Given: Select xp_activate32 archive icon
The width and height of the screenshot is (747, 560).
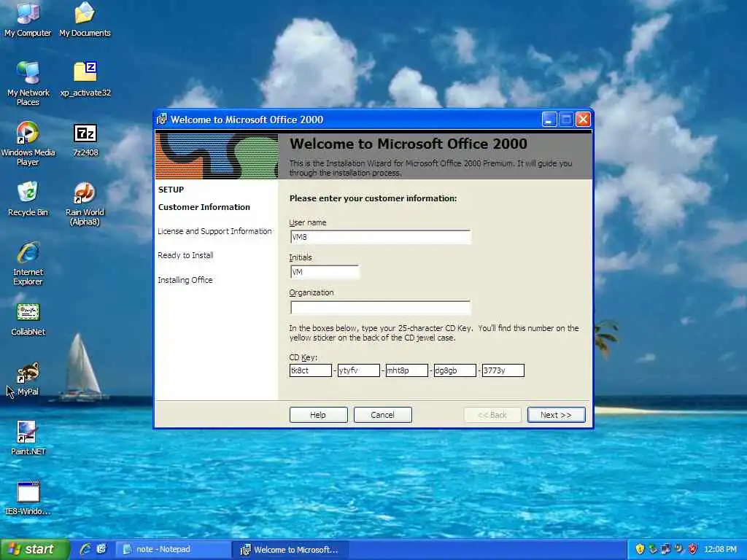Looking at the screenshot, I should tap(85, 79).
